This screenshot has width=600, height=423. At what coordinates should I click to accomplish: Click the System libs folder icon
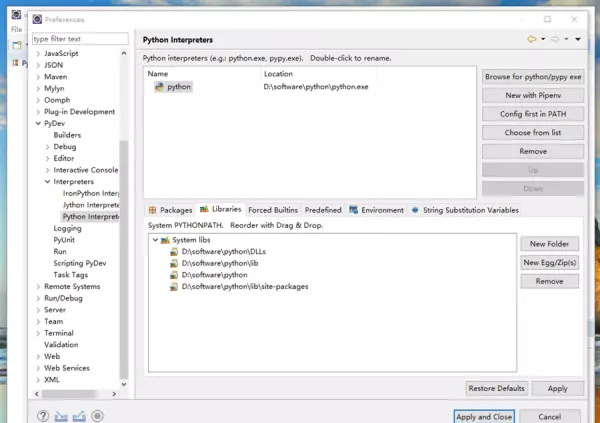pos(165,240)
